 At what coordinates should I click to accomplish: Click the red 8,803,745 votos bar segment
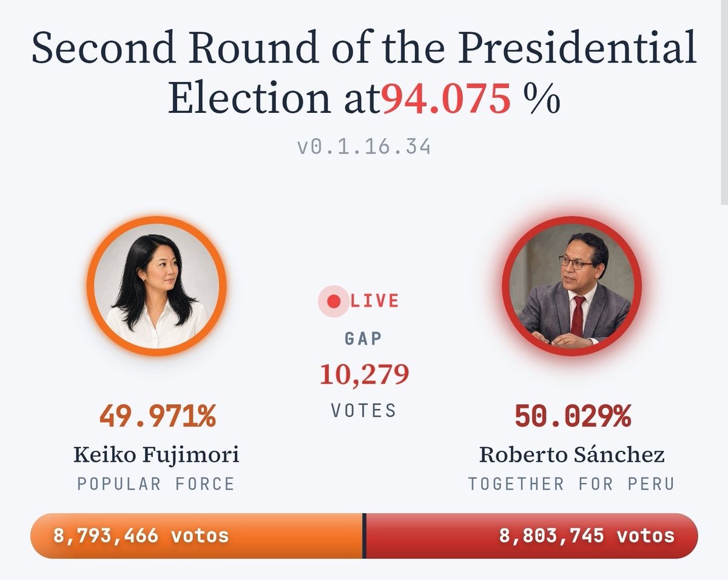point(532,536)
